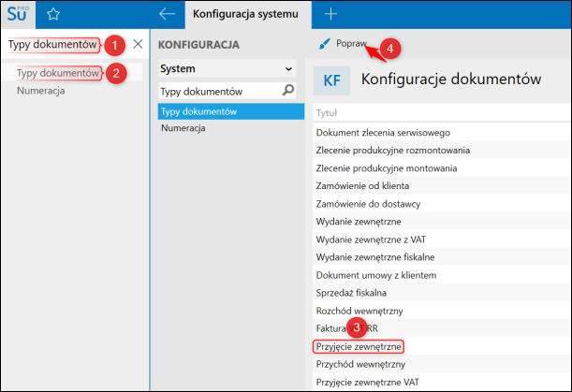Switch to Konfiguracja systemu tab

click(x=245, y=14)
